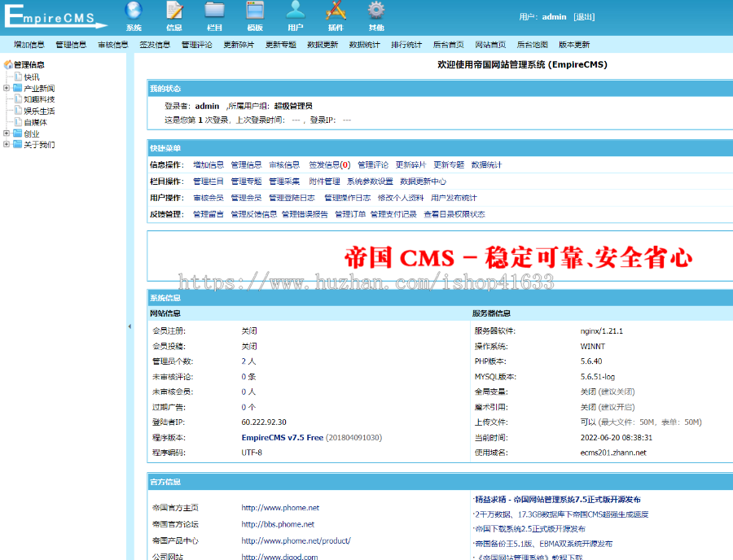
Task: Open 自媒体 in the sidebar tree
Action: tap(36, 122)
